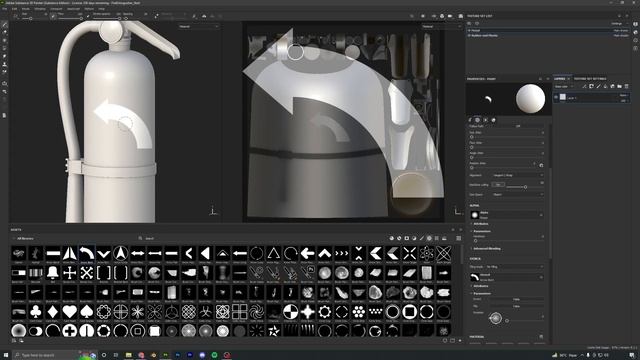Open the Alignment dropdown in Properties

[x=518, y=176]
